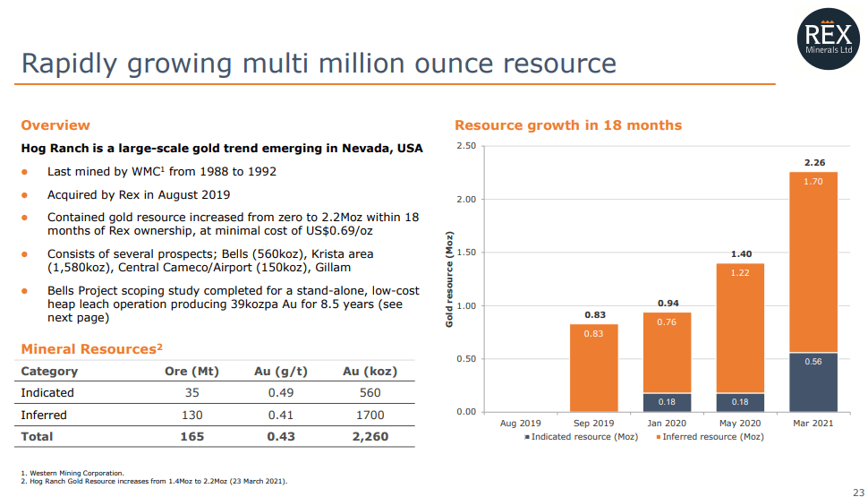Click the '1.40' total label above May 2020
The image size is (868, 497).
point(741,254)
